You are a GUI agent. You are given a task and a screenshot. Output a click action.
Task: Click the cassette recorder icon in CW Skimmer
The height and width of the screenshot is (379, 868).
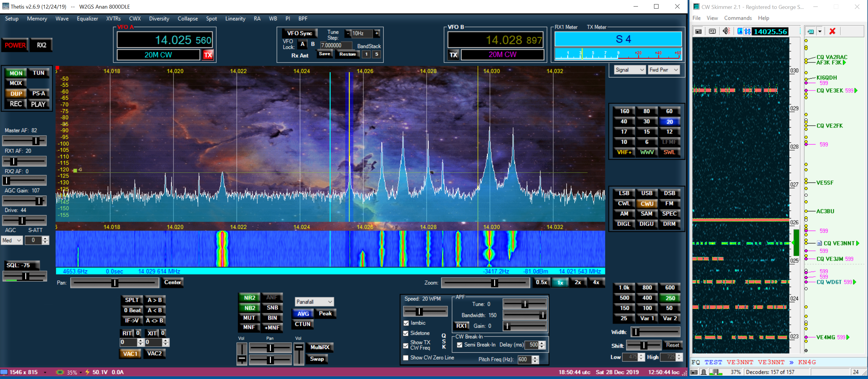tap(712, 31)
